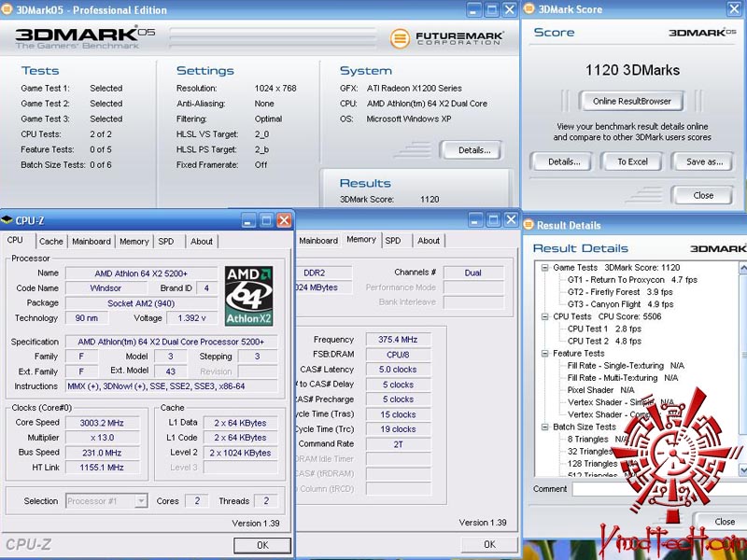Screen dimensions: 747x560
Task: Close the front CPU-Z window
Action: pos(284,220)
